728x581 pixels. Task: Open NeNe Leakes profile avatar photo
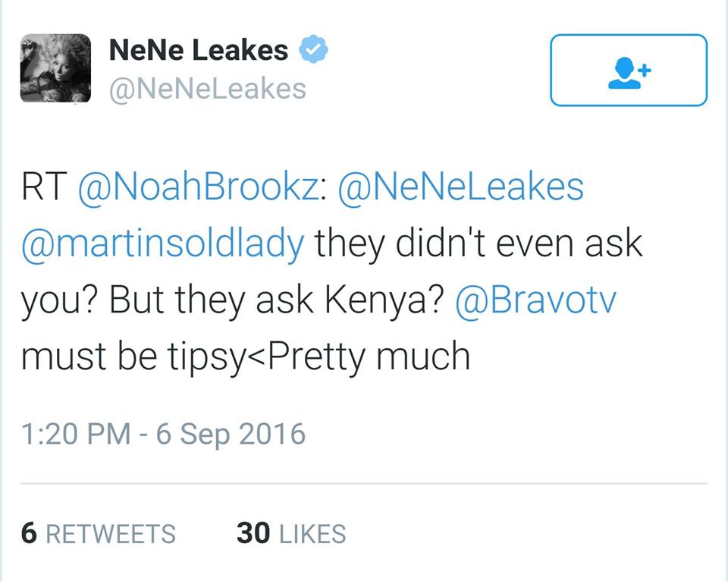pos(56,68)
